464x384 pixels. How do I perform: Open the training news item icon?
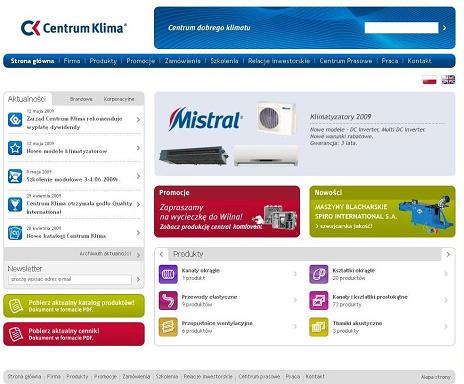click(x=15, y=176)
